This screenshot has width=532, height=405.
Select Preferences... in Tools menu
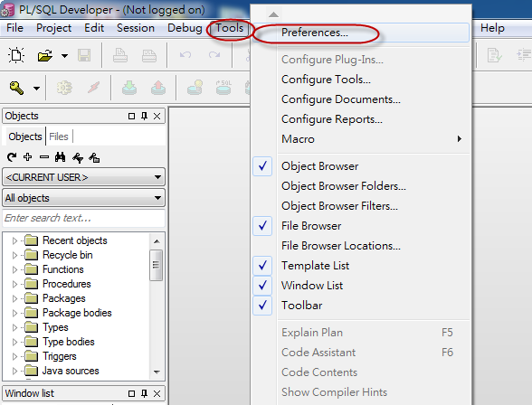pos(362,33)
